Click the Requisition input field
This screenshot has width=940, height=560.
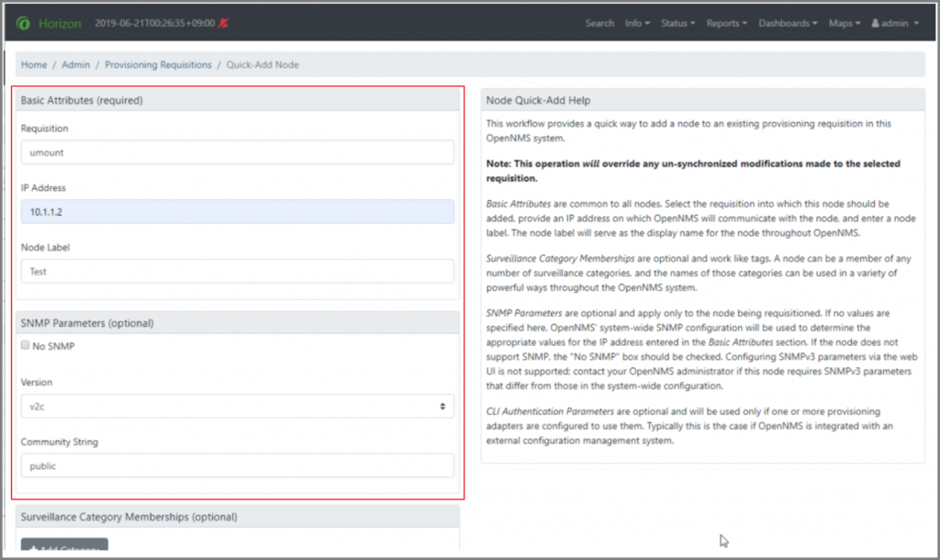tap(238, 152)
